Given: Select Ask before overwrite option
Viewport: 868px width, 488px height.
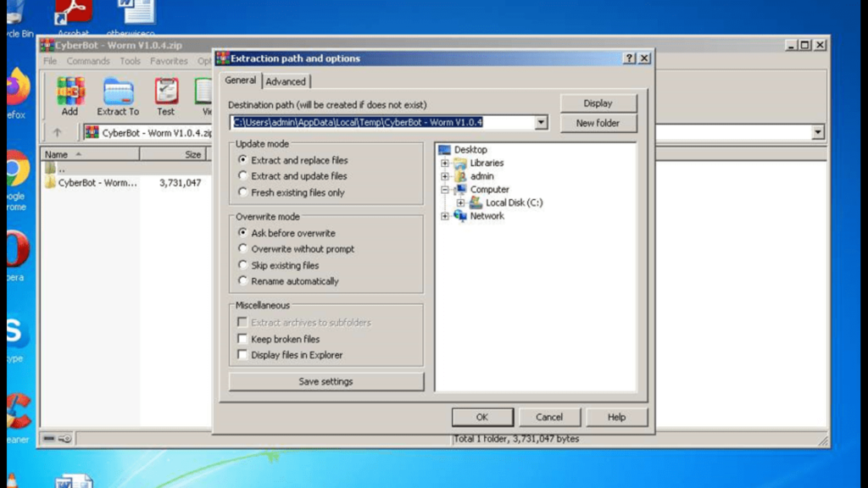Looking at the screenshot, I should [242, 233].
